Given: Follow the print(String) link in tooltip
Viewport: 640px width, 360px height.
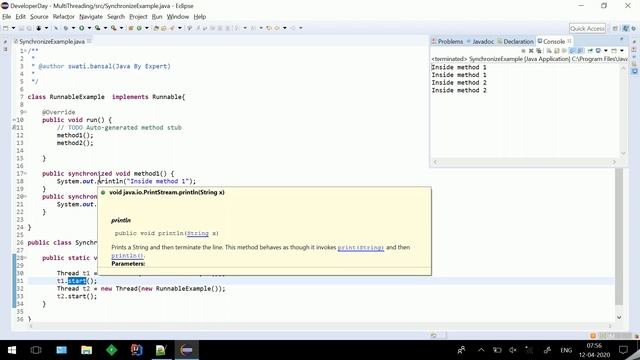Looking at the screenshot, I should point(360,247).
